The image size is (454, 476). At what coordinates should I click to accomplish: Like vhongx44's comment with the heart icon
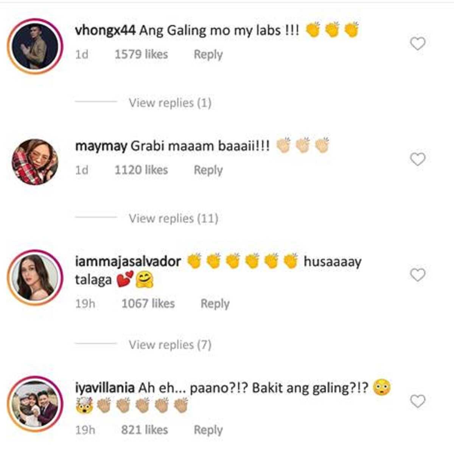point(418,44)
